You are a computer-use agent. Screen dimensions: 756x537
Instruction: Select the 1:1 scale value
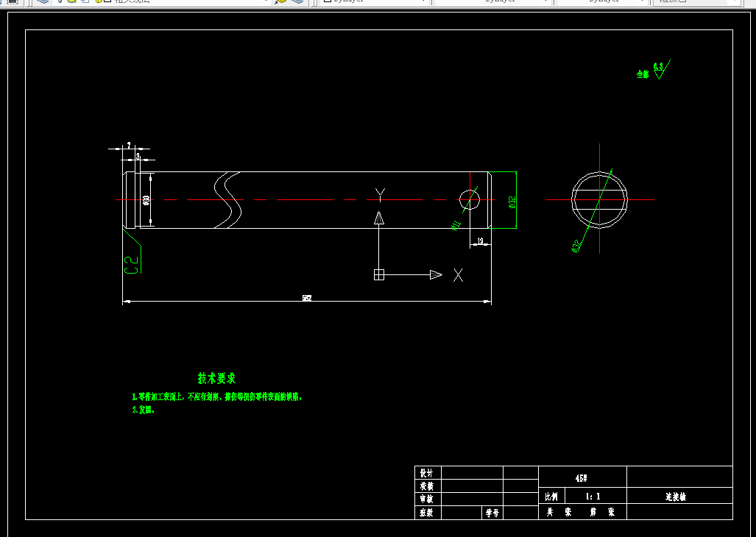(x=593, y=497)
